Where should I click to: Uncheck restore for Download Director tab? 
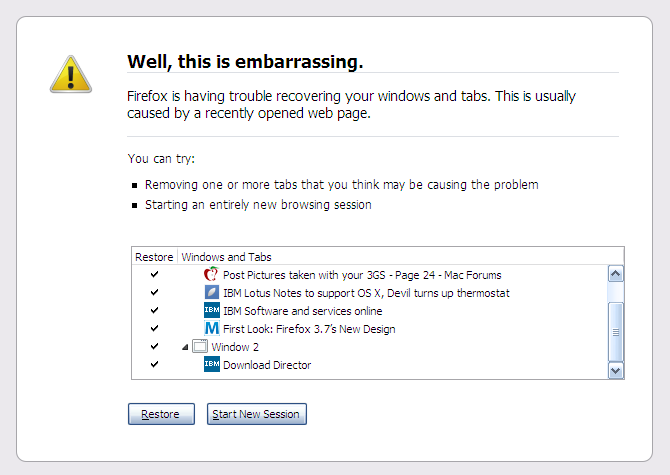click(154, 364)
